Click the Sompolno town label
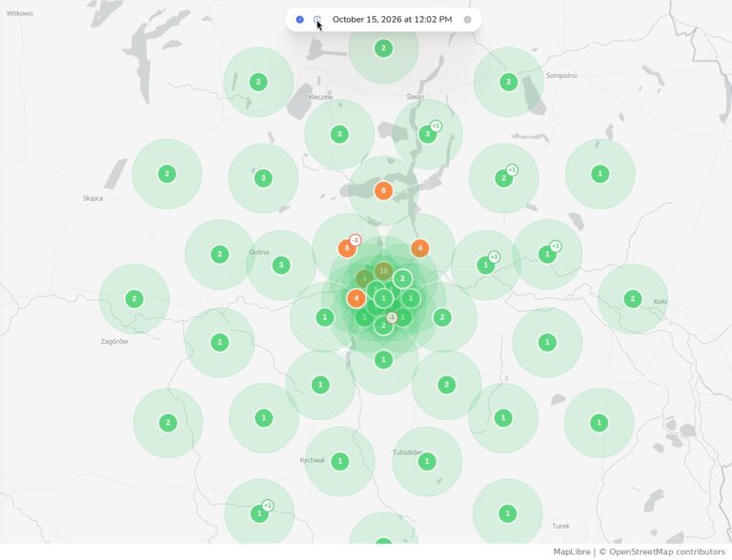This screenshot has width=732, height=560. pyautogui.click(x=561, y=75)
